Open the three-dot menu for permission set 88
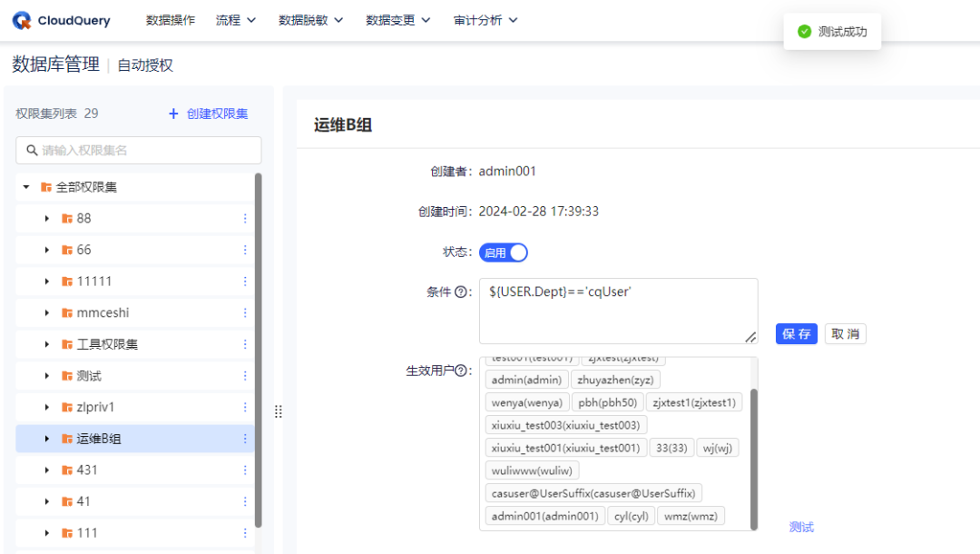The width and height of the screenshot is (980, 554). click(x=244, y=218)
